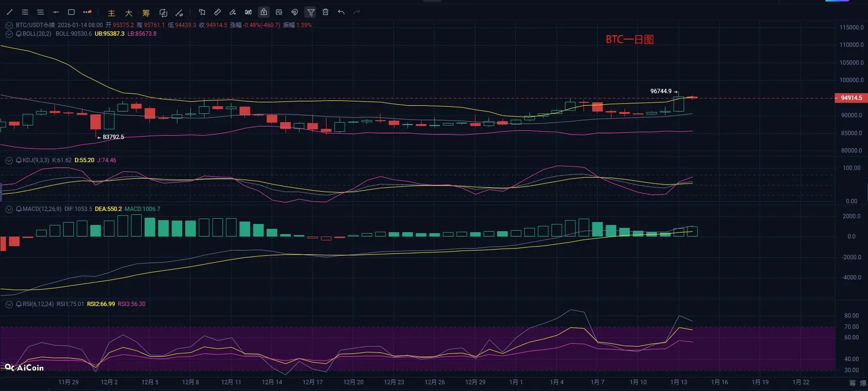This screenshot has height=391, width=868.
Task: Click the MACD(12,26,9) indicator label
Action: click(x=42, y=209)
